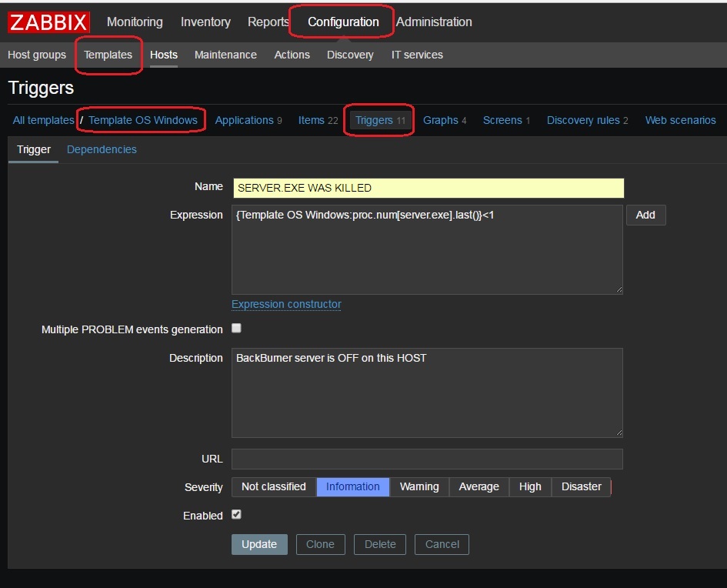Go to Hosts section

click(x=164, y=55)
